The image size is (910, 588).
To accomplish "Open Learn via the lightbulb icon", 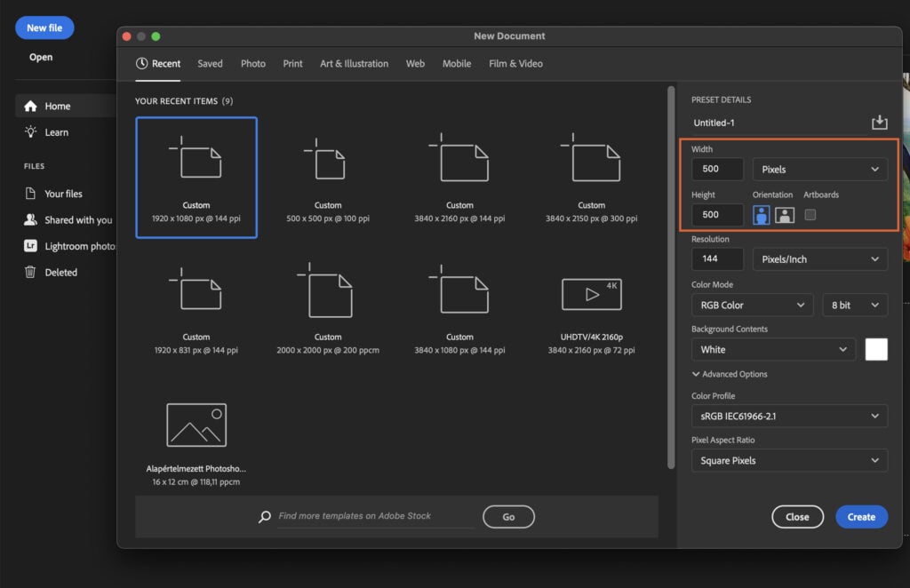I will [x=31, y=131].
